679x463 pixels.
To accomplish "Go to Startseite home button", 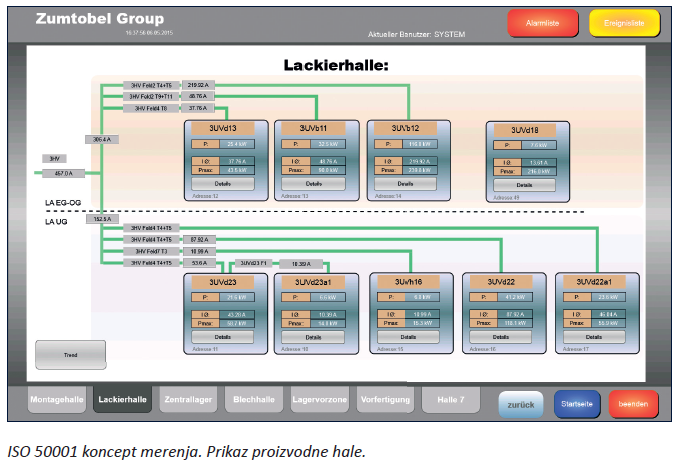I will (x=577, y=403).
